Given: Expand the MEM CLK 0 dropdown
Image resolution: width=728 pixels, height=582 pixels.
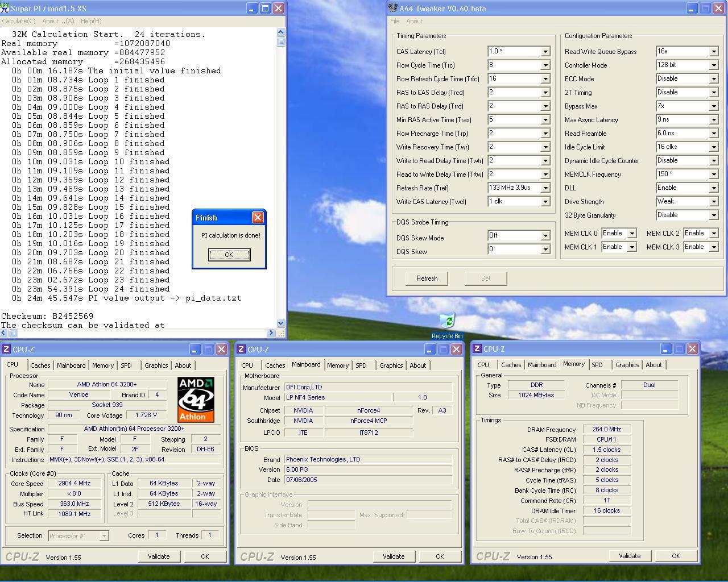Looking at the screenshot, I should click(x=631, y=233).
